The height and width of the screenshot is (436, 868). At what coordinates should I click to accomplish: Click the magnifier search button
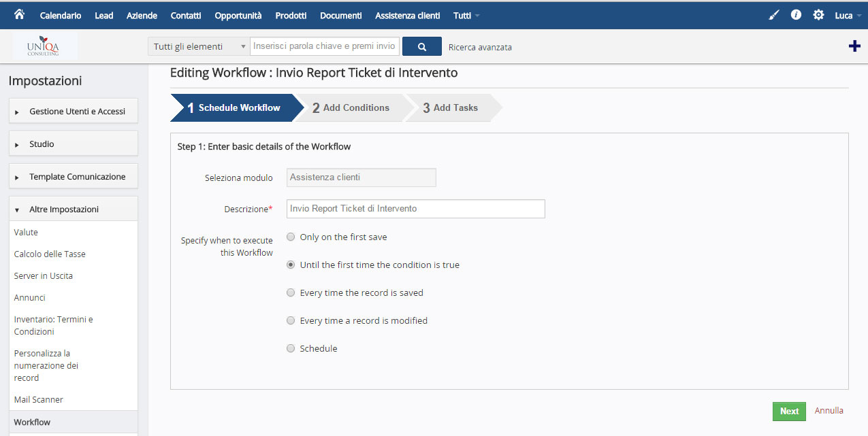point(422,47)
